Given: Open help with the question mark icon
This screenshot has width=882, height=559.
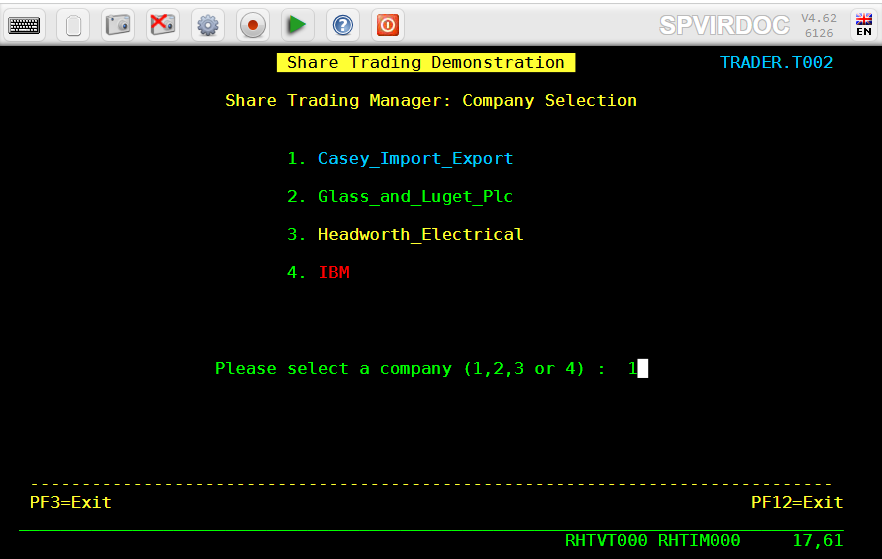Looking at the screenshot, I should [343, 25].
